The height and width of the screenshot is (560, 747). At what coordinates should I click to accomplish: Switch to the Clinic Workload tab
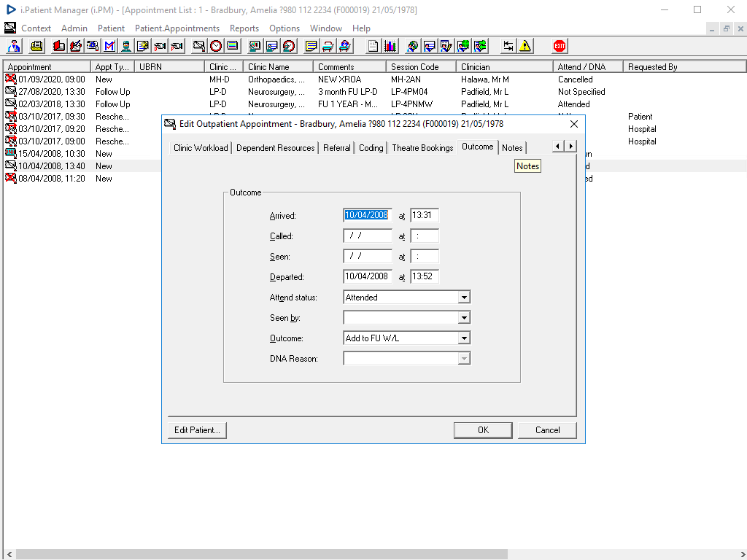(x=201, y=148)
